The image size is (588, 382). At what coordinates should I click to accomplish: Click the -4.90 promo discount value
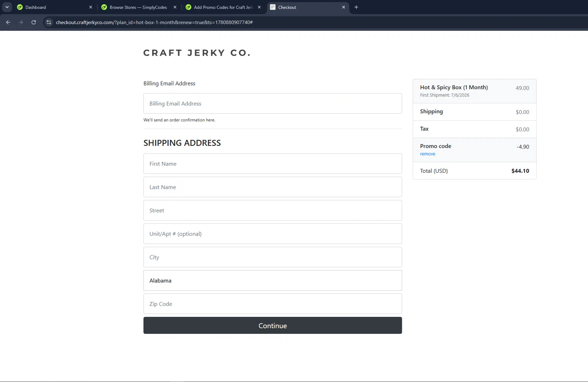pyautogui.click(x=523, y=147)
